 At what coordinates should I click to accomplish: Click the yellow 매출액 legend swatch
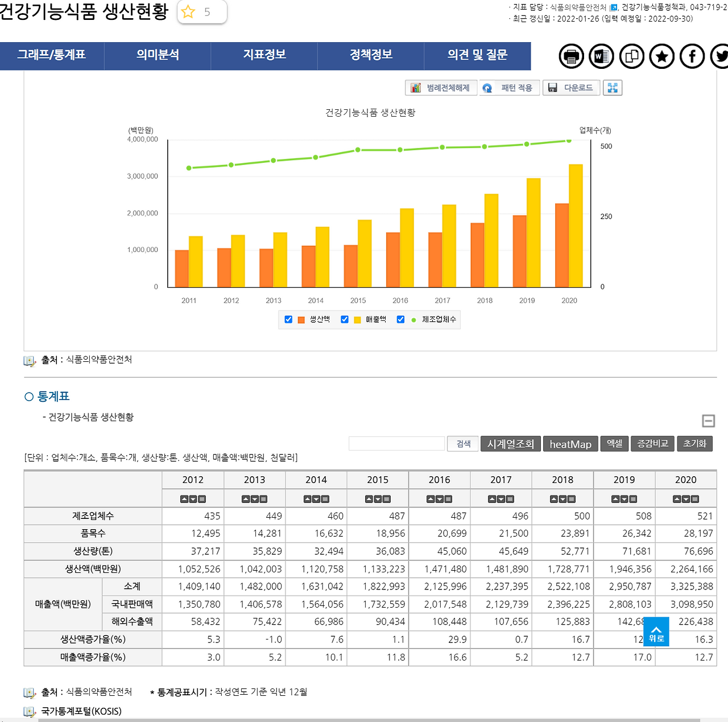tap(357, 320)
